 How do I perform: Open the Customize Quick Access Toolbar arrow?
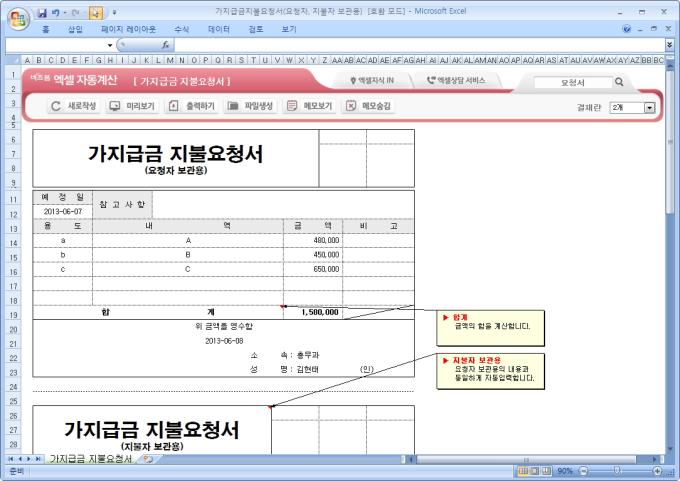pos(114,13)
